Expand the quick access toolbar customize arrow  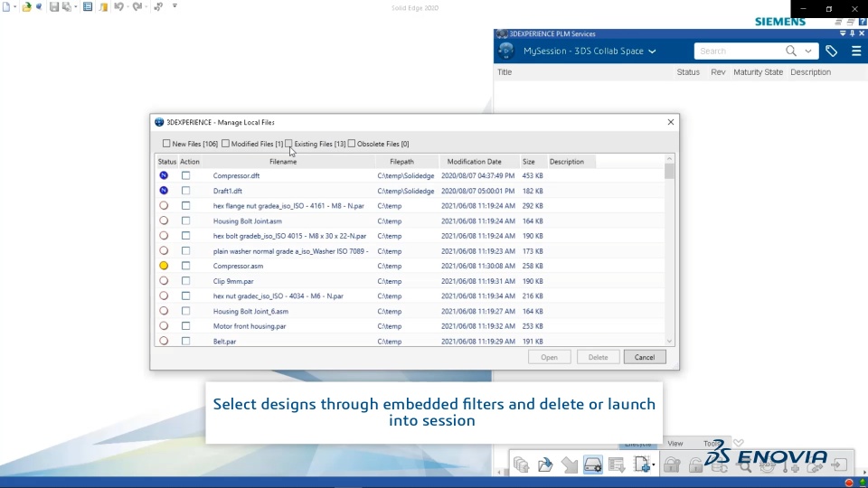[x=175, y=6]
